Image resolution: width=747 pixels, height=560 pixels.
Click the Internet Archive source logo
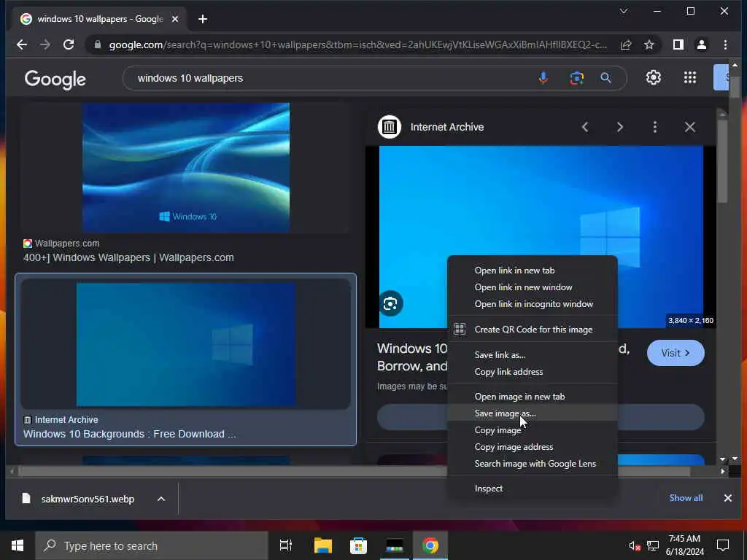[390, 127]
